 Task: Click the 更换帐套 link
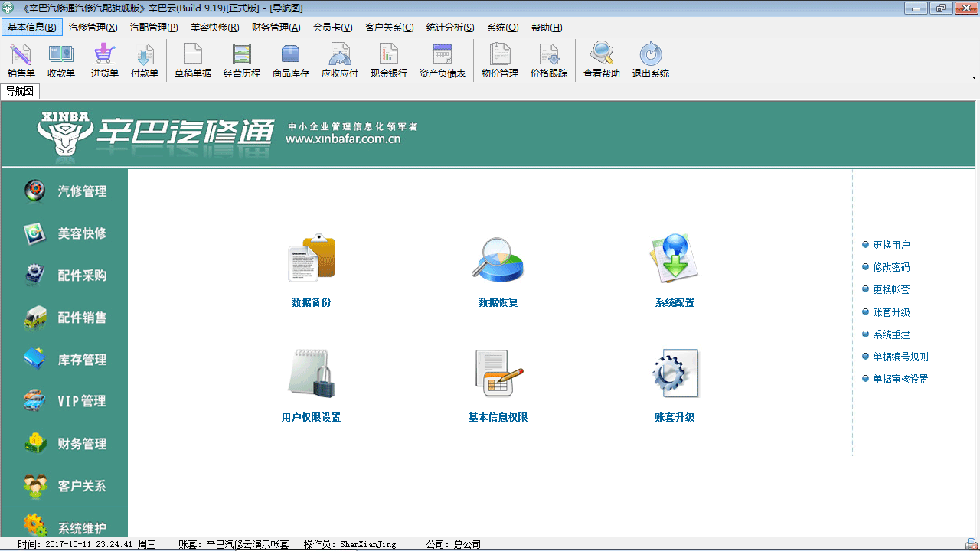tap(891, 290)
